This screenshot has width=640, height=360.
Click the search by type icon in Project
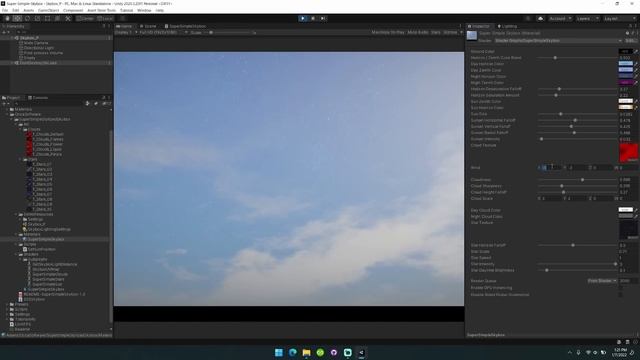pos(88,104)
